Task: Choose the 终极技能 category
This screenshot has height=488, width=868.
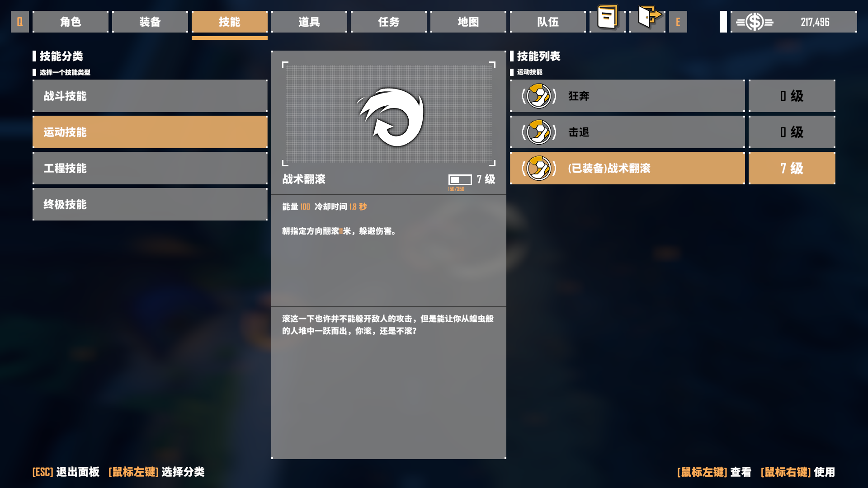Action: pyautogui.click(x=150, y=204)
